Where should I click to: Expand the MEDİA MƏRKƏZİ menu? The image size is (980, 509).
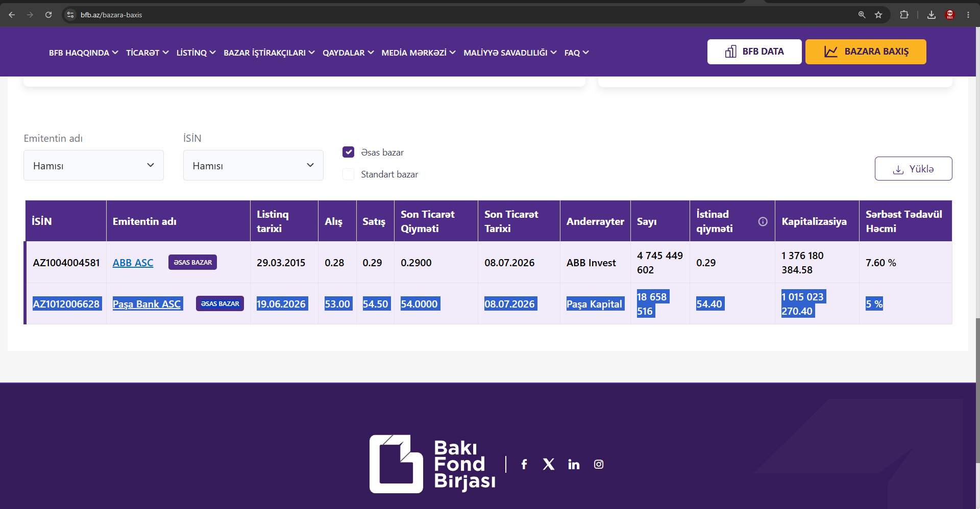tap(419, 53)
